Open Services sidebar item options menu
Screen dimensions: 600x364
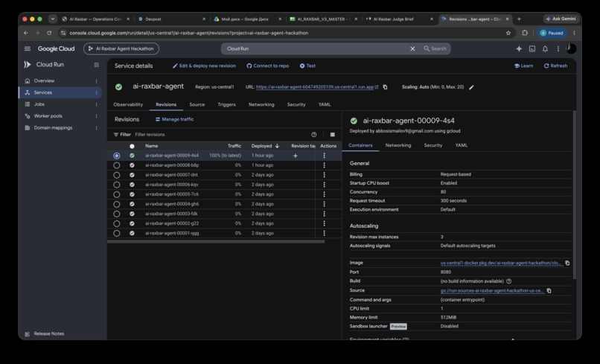pyautogui.click(x=97, y=92)
